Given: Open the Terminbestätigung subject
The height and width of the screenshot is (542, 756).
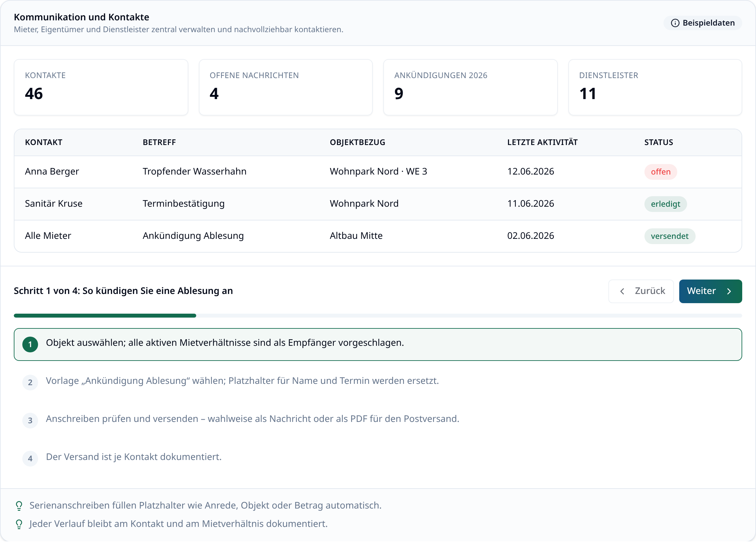Looking at the screenshot, I should (184, 204).
